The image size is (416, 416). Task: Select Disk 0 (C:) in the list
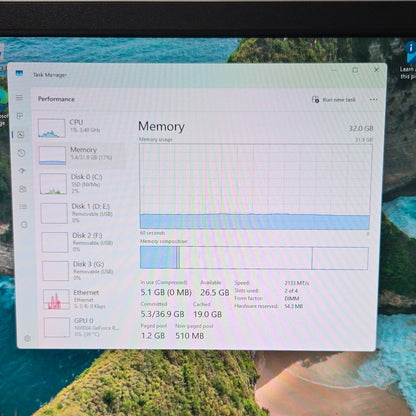point(82,183)
